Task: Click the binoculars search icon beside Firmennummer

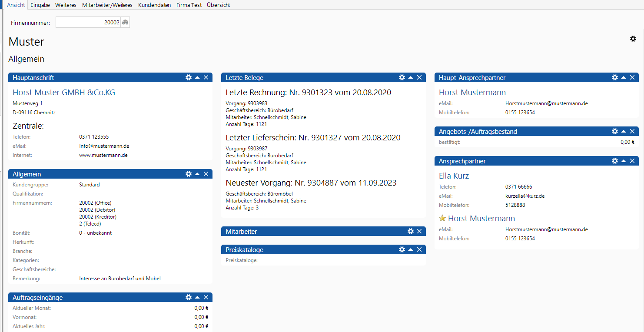Action: click(125, 23)
